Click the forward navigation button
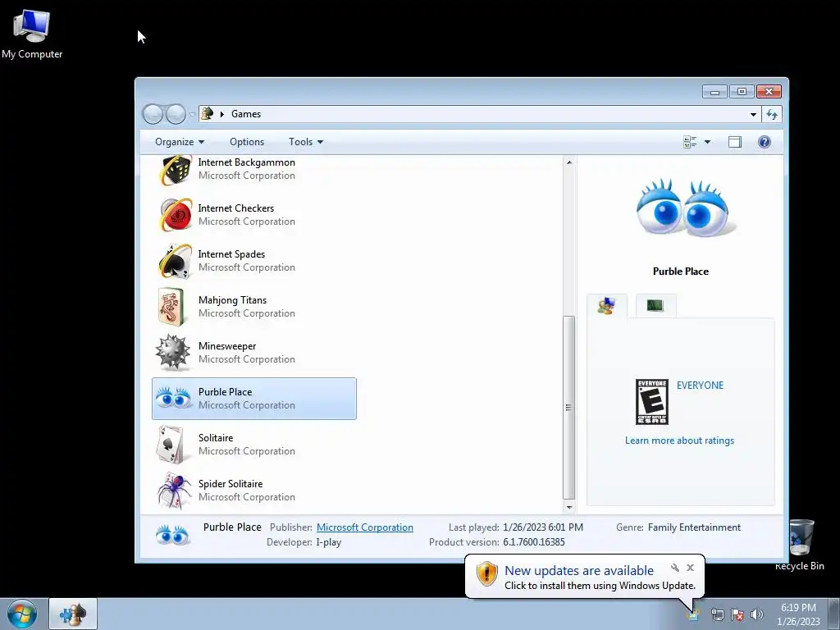The width and height of the screenshot is (840, 630). (x=176, y=113)
